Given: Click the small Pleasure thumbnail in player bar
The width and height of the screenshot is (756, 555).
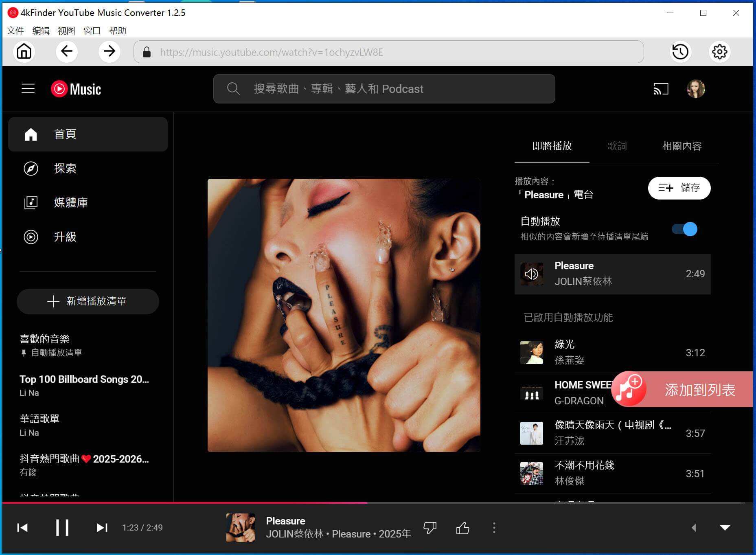Looking at the screenshot, I should pyautogui.click(x=241, y=528).
